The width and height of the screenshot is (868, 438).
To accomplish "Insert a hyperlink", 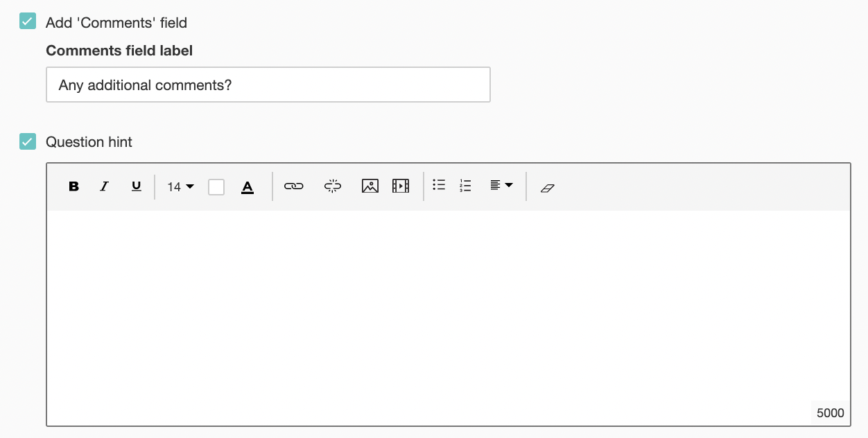I will coord(294,186).
